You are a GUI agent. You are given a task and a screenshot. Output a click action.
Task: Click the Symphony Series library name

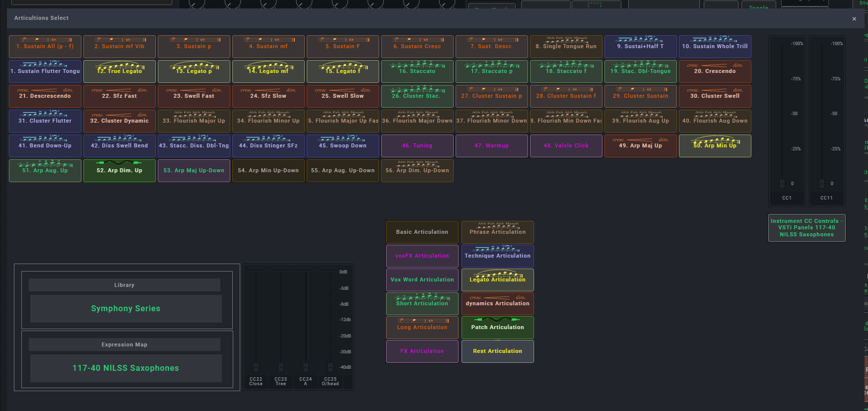[x=126, y=309]
